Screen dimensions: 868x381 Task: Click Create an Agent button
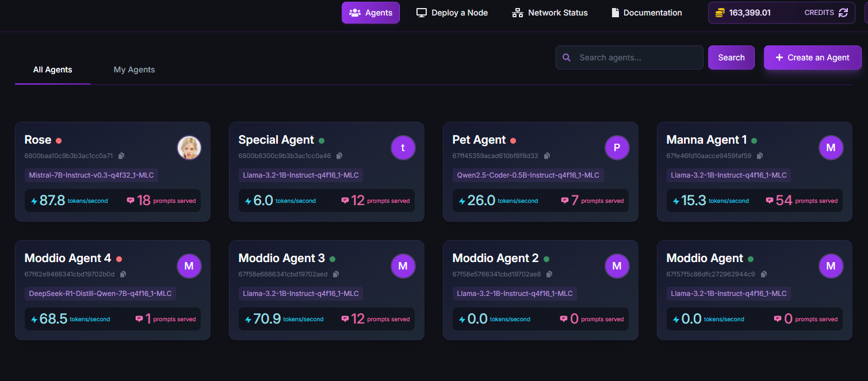point(812,57)
